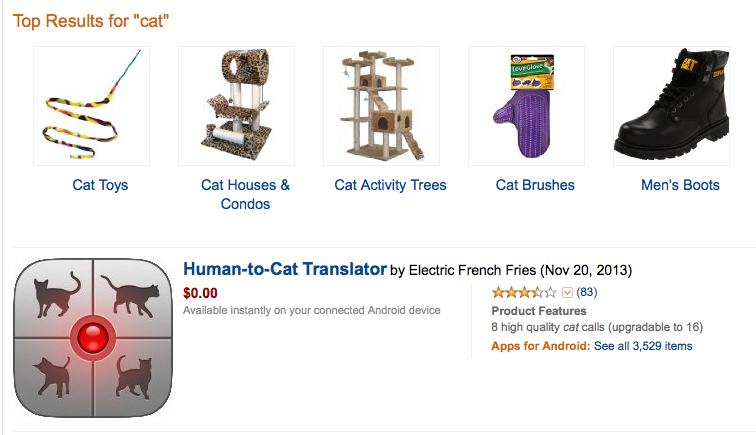Image resolution: width=756 pixels, height=435 pixels.
Task: Open the leopard-print cat condo image
Action: coord(236,106)
